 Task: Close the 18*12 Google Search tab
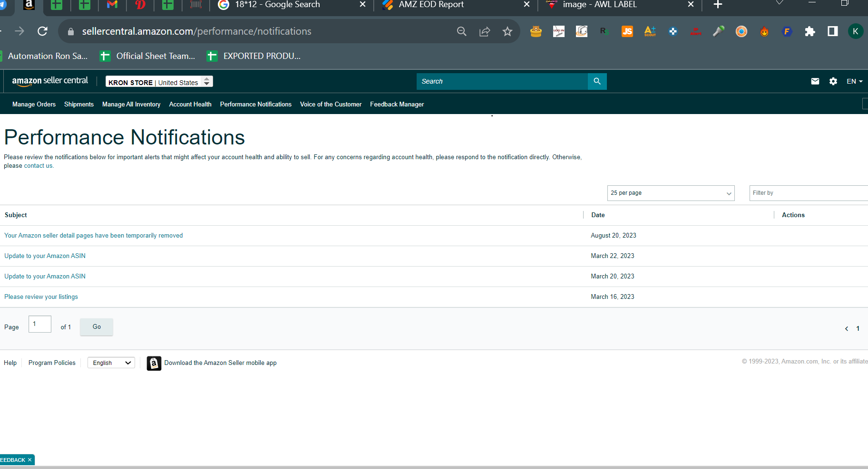pos(362,4)
